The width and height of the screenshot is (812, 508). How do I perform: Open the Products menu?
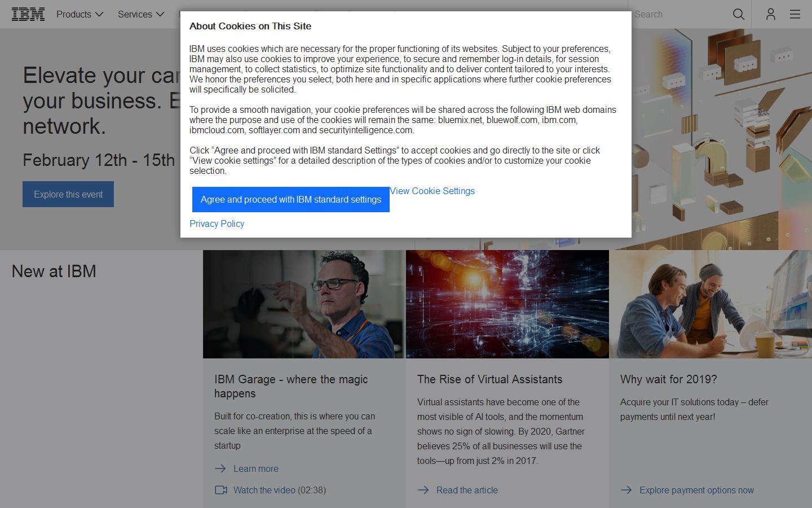[x=74, y=14]
